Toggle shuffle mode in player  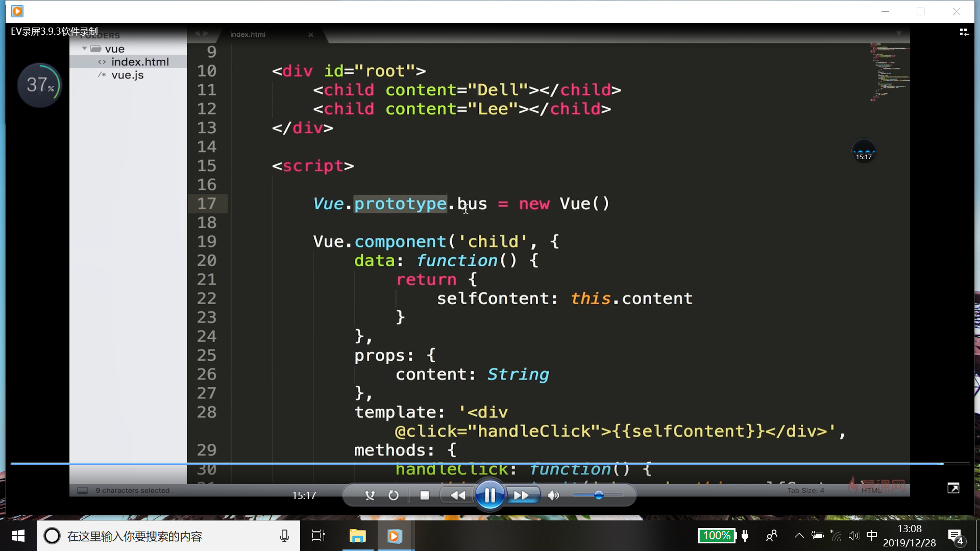(370, 495)
